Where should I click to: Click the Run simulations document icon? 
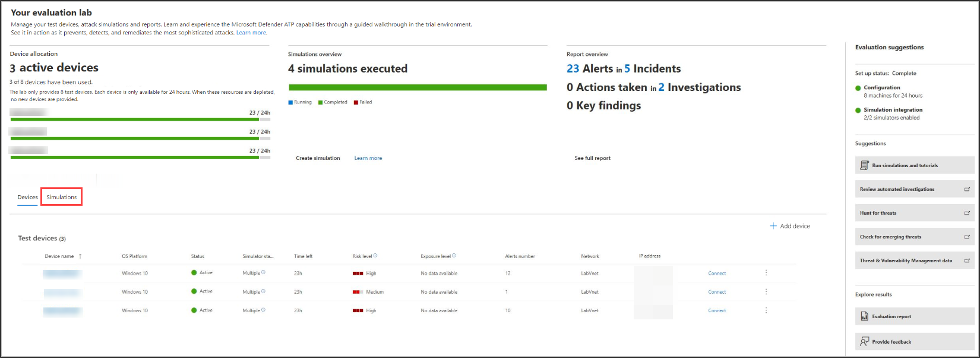[x=864, y=165]
